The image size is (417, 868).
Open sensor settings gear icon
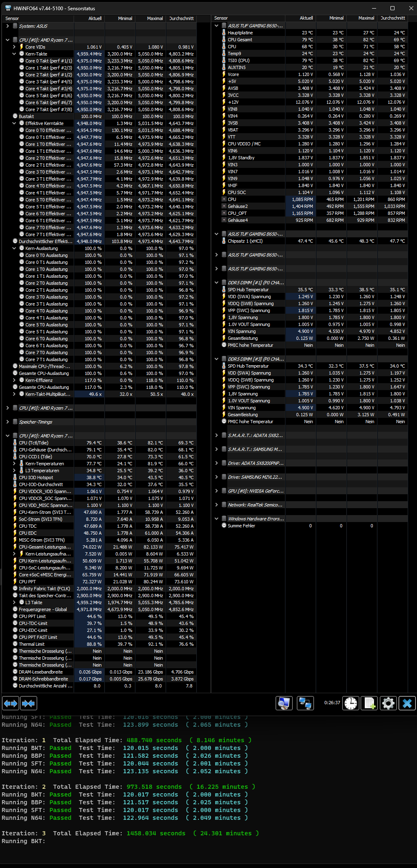coord(388,703)
